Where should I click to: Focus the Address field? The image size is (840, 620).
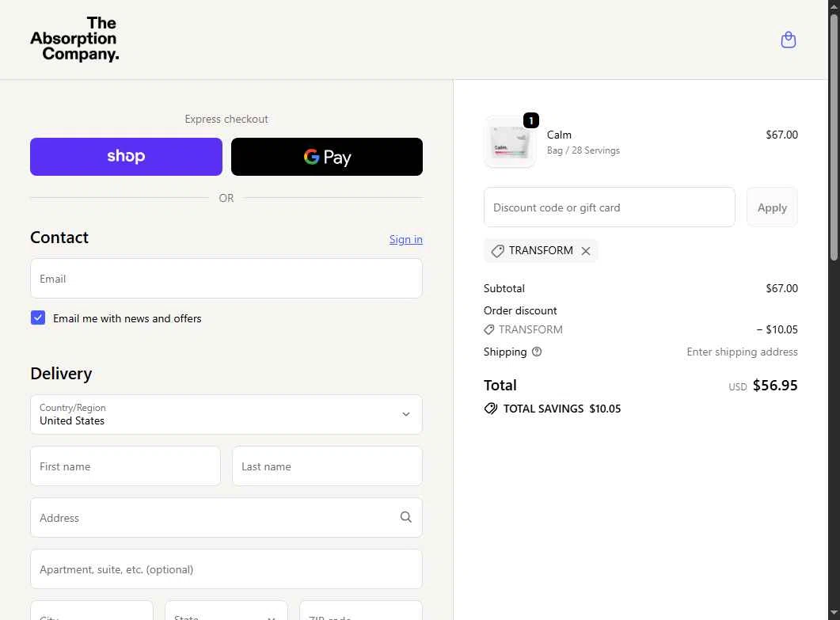(226, 518)
